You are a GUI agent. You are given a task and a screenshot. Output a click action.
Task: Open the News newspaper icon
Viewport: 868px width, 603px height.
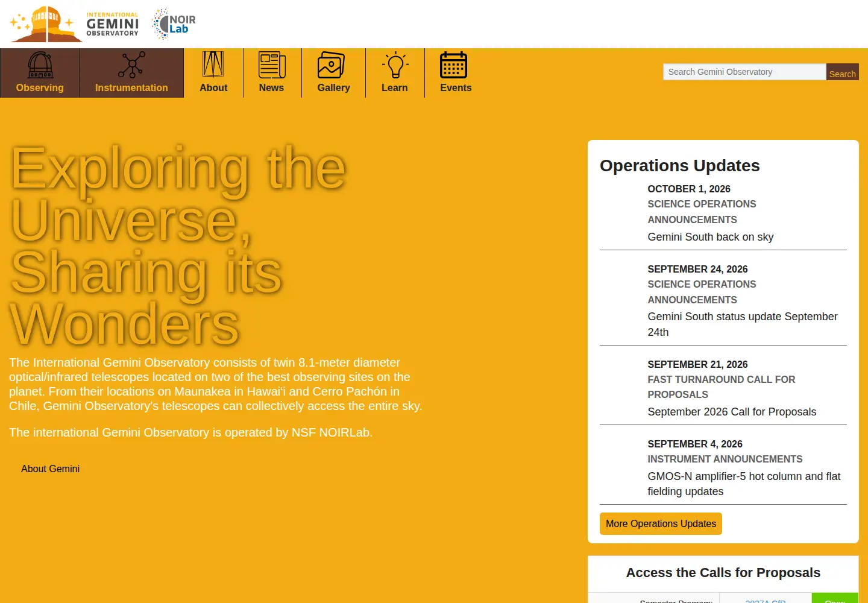(272, 65)
